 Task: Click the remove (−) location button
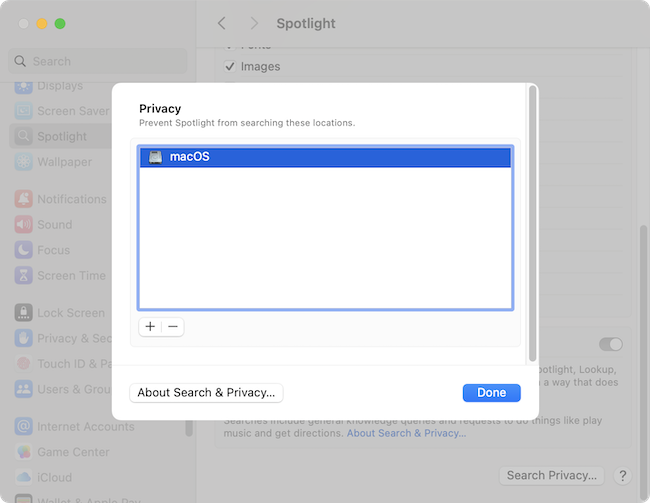pyautogui.click(x=172, y=326)
